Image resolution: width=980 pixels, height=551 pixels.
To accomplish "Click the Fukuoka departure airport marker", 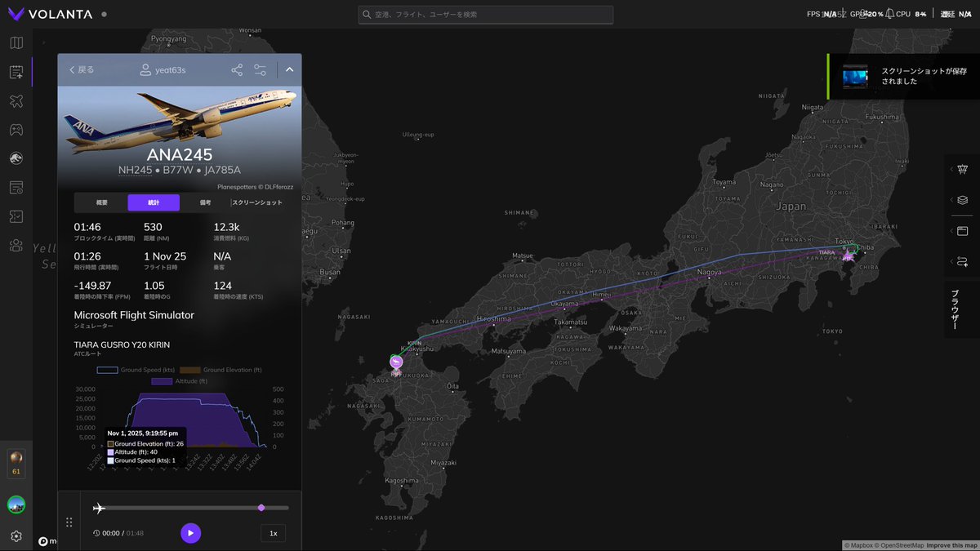I will point(396,362).
